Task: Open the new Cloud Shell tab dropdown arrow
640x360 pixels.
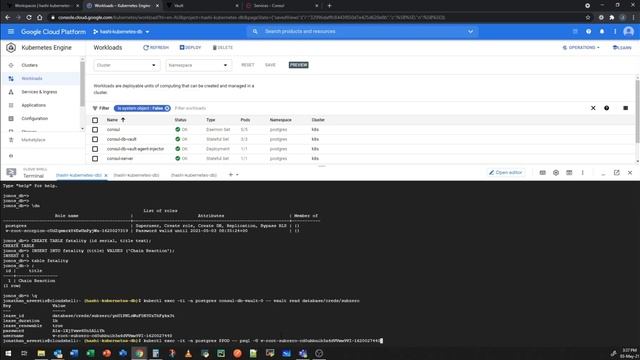Action: [x=237, y=175]
